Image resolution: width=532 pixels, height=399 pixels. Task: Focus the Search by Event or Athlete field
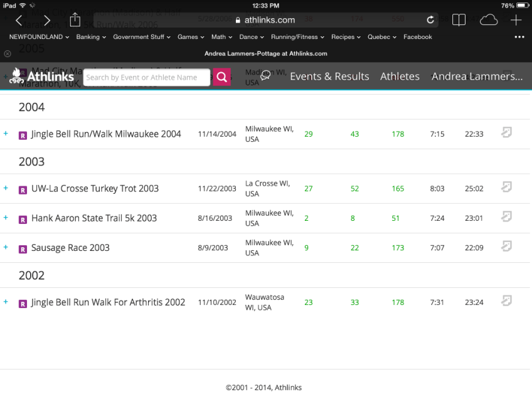click(x=146, y=77)
